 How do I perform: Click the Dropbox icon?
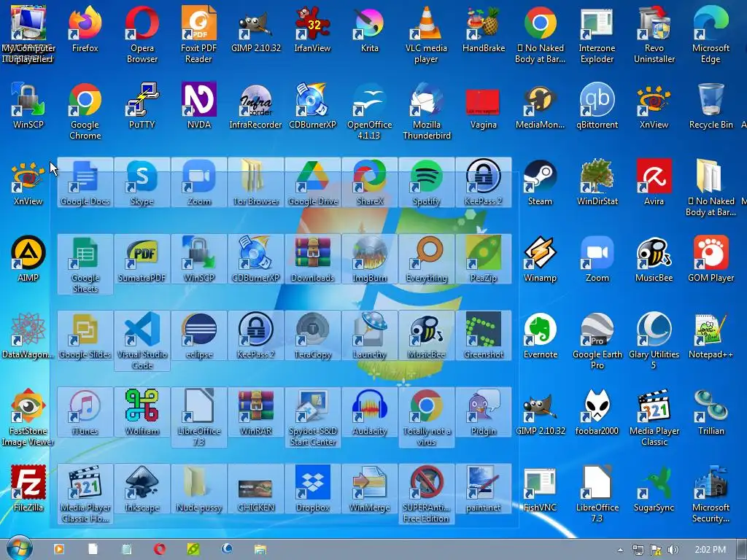tap(312, 489)
